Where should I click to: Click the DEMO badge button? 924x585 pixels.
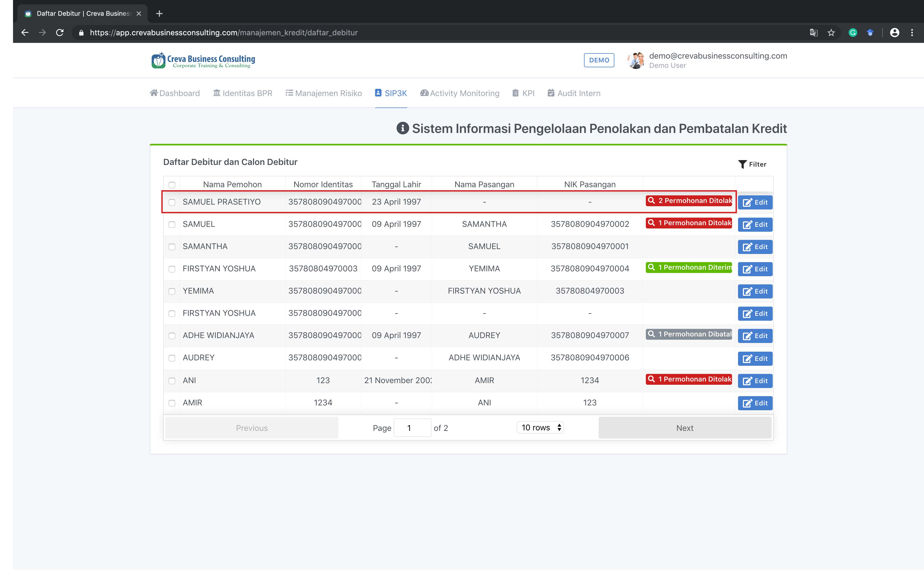click(599, 60)
